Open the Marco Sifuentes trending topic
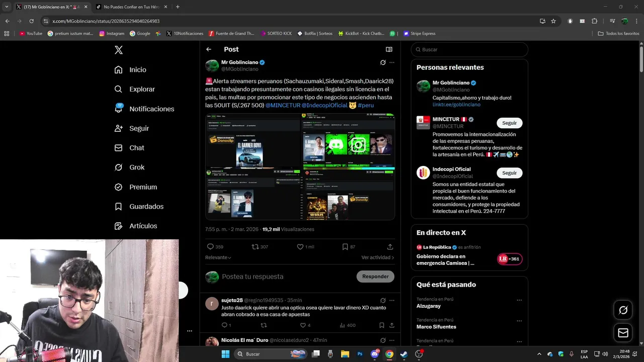644x362 pixels. pyautogui.click(x=436, y=327)
